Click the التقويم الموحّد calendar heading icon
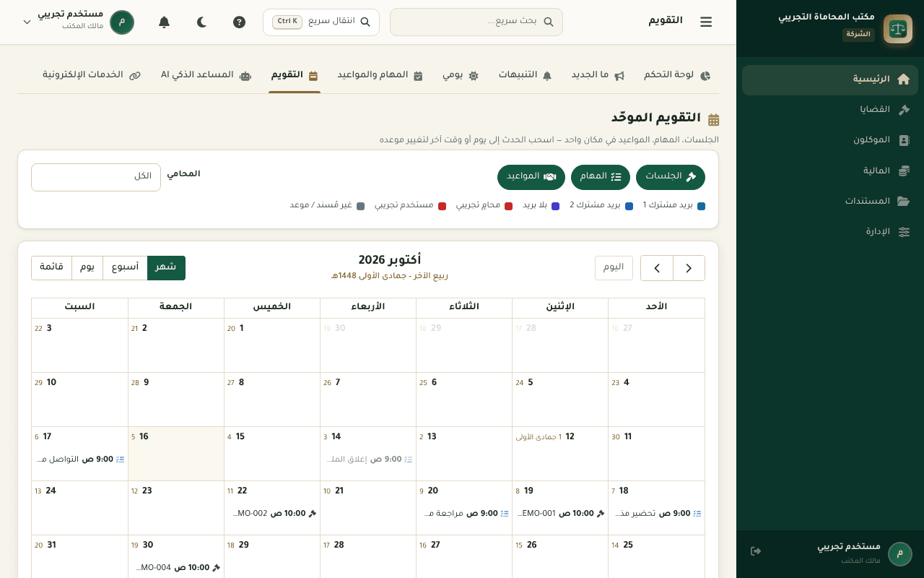 pyautogui.click(x=713, y=119)
